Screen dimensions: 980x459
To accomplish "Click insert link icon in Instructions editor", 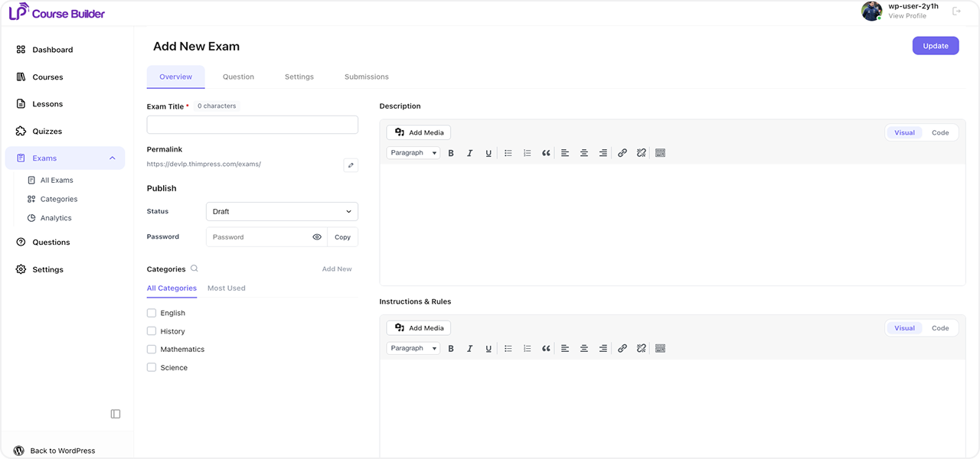I will pyautogui.click(x=622, y=349).
